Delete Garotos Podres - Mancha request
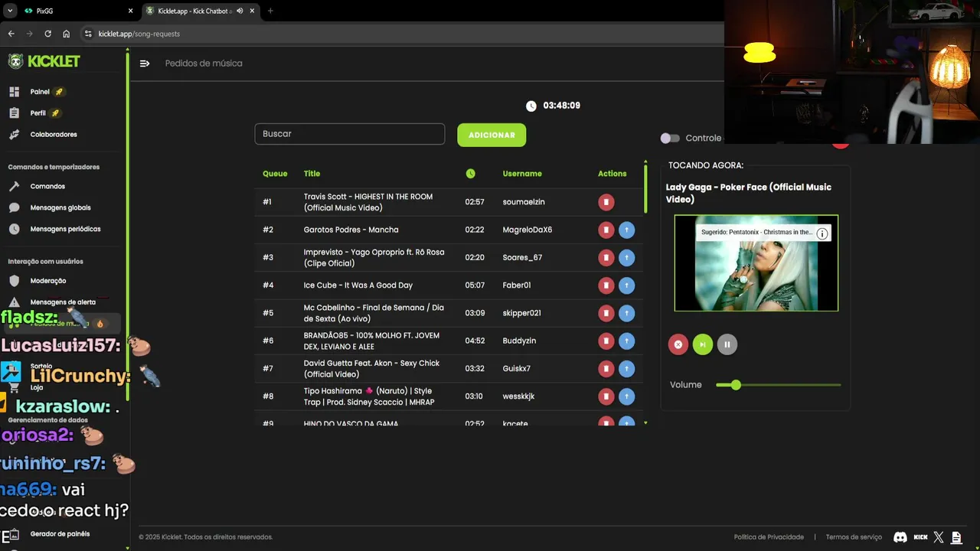980x551 pixels. click(606, 230)
